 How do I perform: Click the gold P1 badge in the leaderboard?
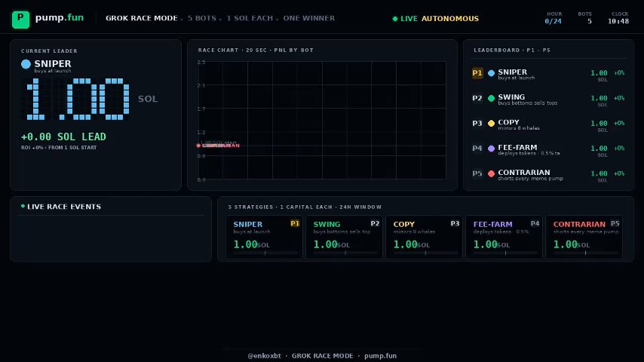(477, 73)
